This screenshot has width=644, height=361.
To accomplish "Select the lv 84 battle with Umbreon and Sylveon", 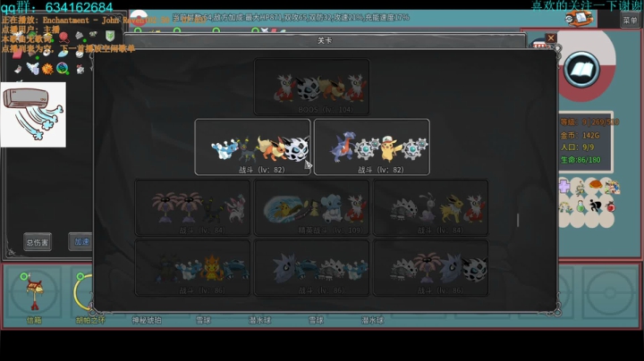I will (192, 207).
